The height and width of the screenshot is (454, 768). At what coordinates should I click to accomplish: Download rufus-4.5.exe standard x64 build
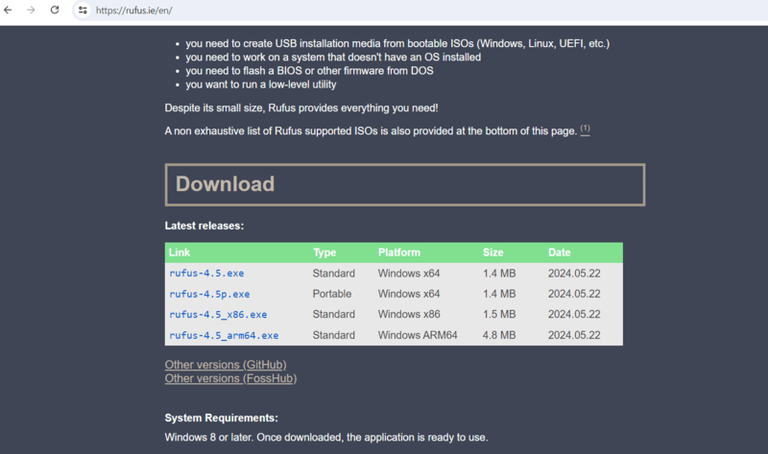point(207,273)
